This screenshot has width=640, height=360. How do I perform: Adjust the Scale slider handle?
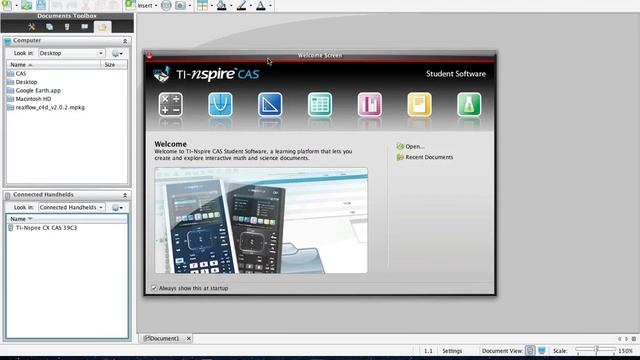point(596,350)
